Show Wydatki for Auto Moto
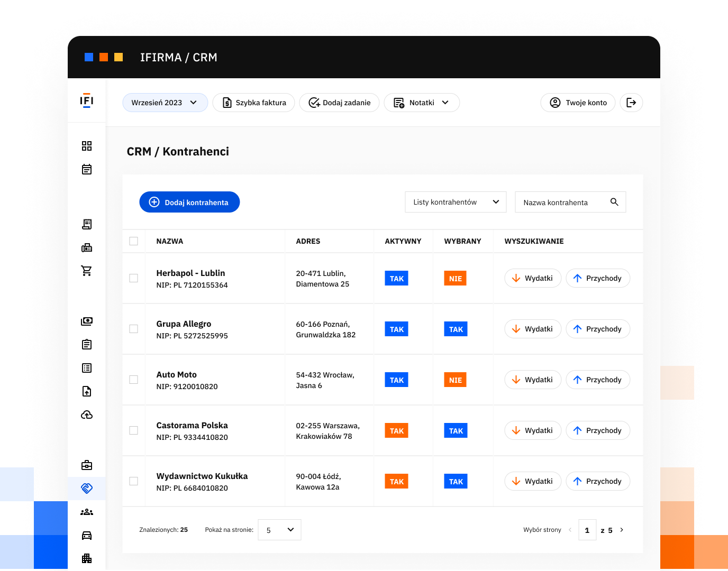728x571 pixels. coord(533,380)
